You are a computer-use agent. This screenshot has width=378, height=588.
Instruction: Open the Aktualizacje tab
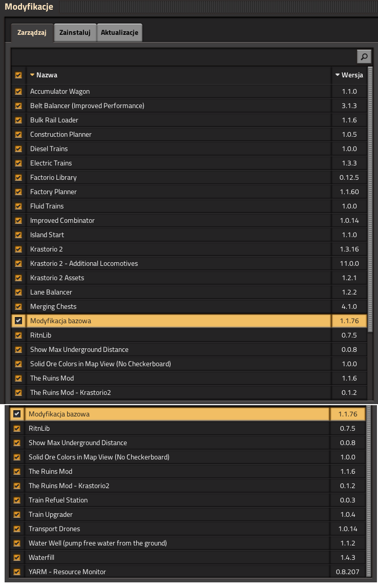point(119,33)
